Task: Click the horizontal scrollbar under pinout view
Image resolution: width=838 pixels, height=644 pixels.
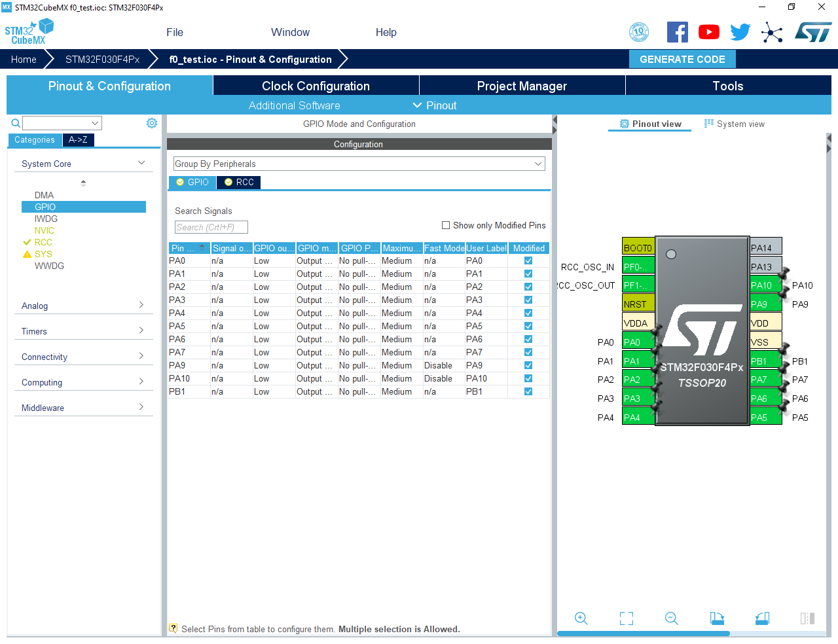Action: click(x=643, y=634)
